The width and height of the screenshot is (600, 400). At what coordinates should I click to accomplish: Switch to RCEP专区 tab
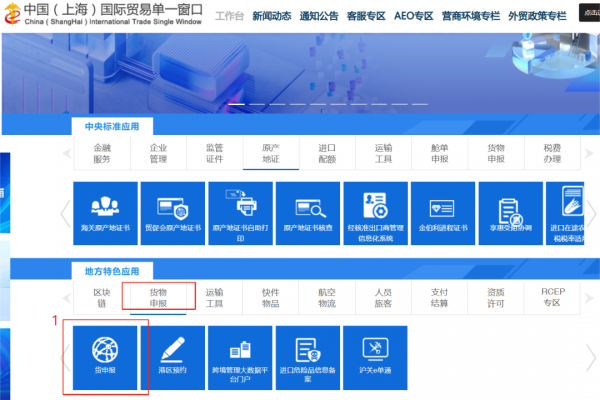coord(552,298)
